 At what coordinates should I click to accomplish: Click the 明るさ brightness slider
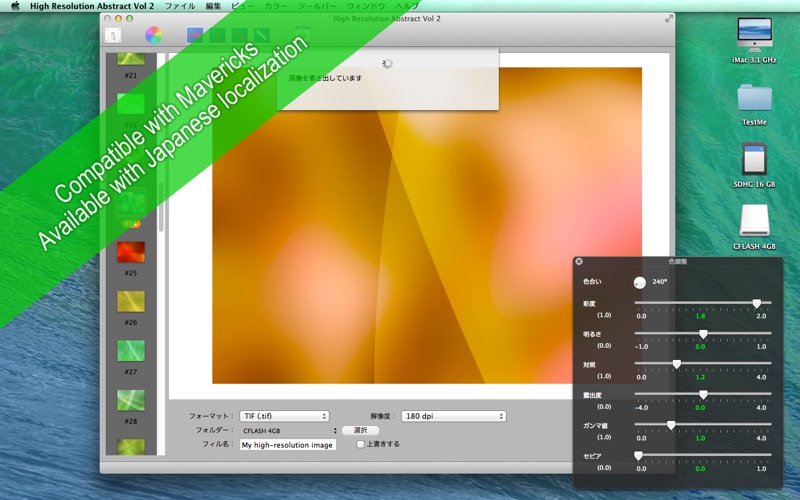coord(703,334)
